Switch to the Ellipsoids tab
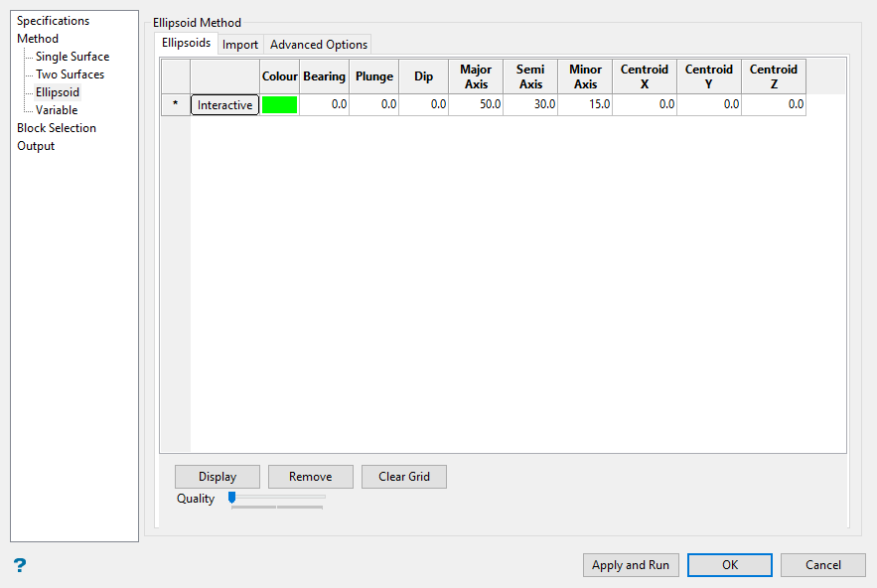 click(x=187, y=43)
